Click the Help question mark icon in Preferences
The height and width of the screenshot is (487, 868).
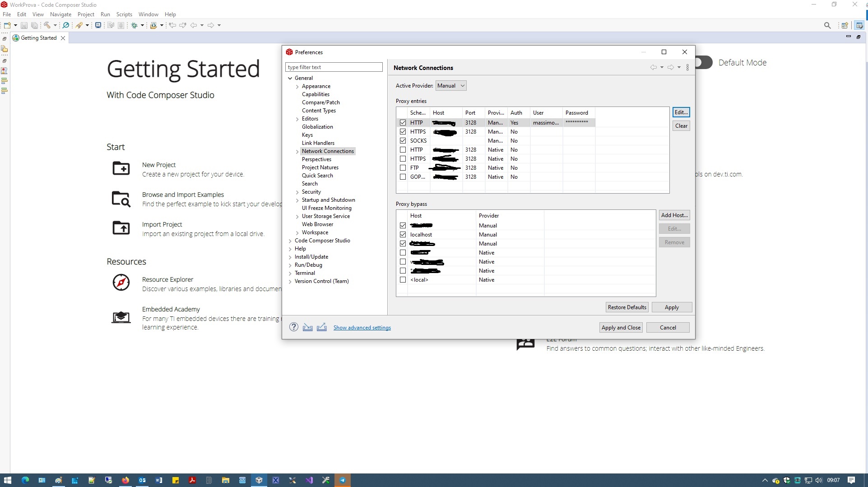pos(294,327)
